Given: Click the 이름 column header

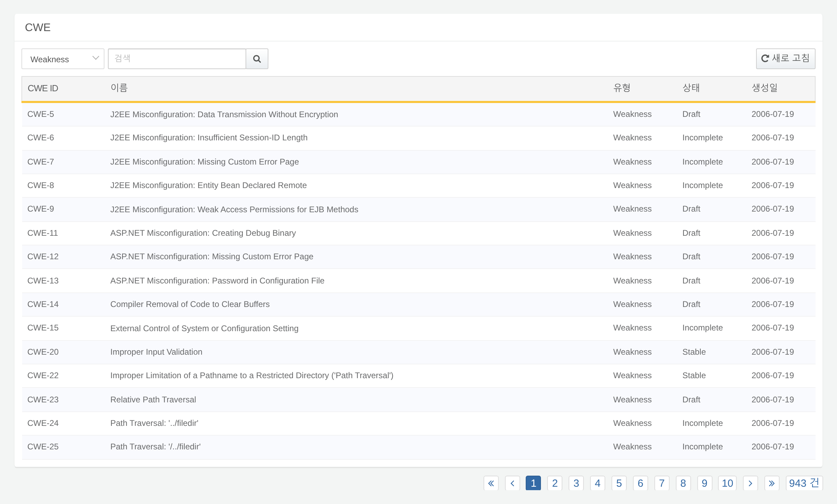Looking at the screenshot, I should point(119,88).
